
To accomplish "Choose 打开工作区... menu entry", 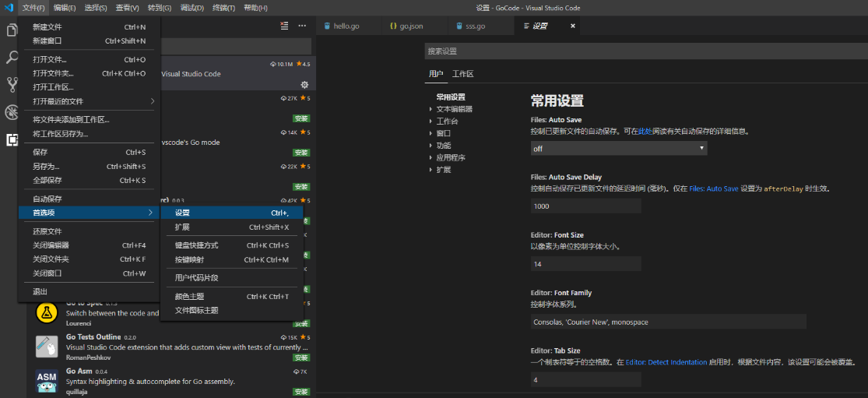I will 89,87.
